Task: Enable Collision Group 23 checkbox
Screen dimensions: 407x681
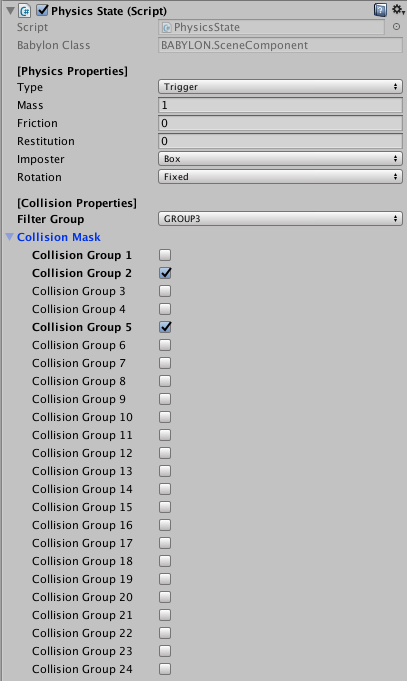Action: 165,651
